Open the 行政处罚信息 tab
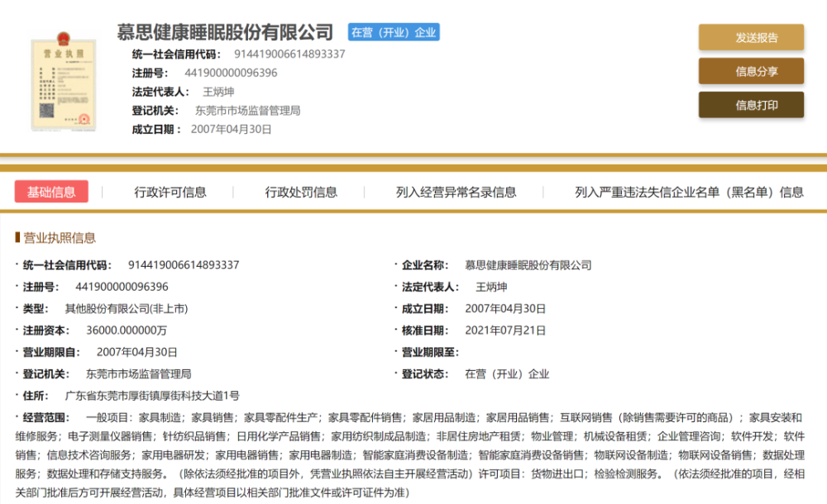This screenshot has width=827, height=504. [301, 192]
